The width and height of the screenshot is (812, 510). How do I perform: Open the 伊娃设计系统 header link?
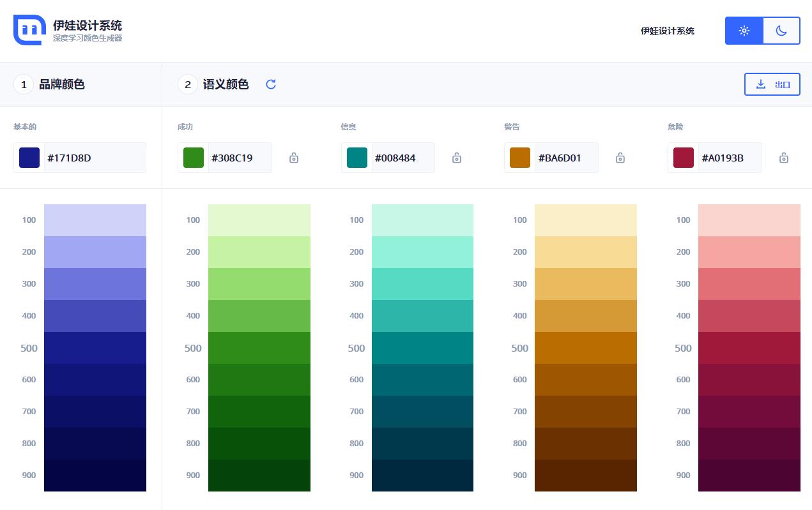point(668,31)
